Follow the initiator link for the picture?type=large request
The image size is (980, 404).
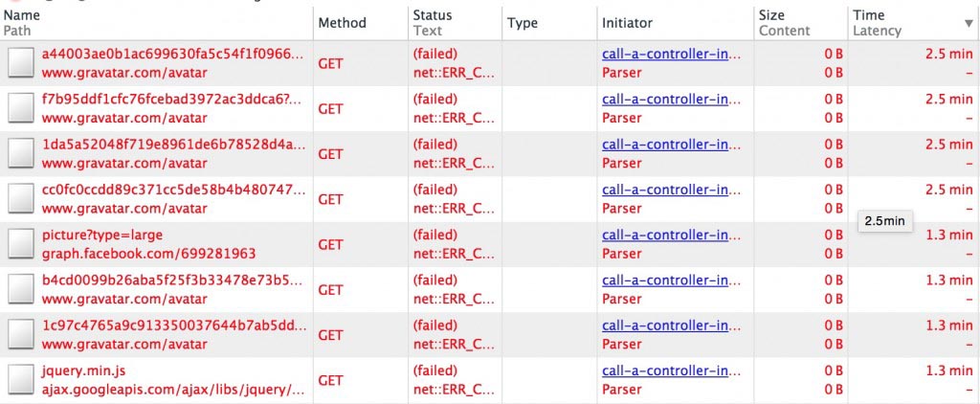pos(671,236)
